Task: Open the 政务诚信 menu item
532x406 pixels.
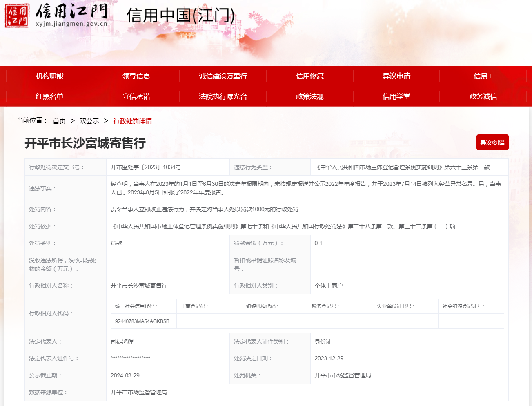Action: 483,96
